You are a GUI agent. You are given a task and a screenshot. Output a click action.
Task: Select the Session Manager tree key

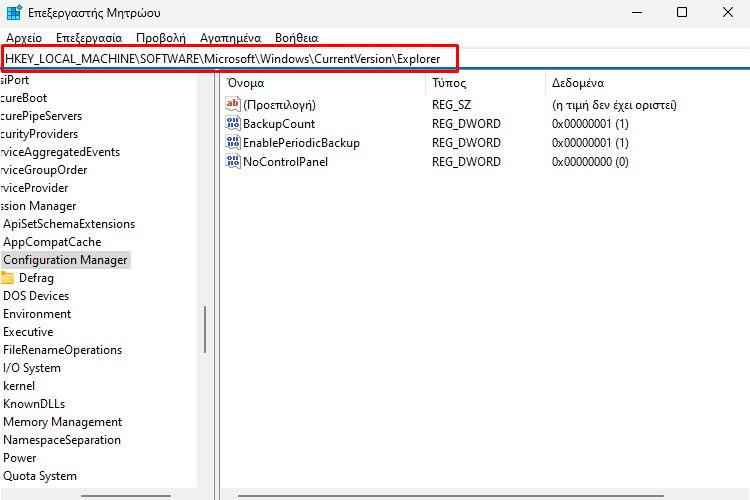pos(38,206)
